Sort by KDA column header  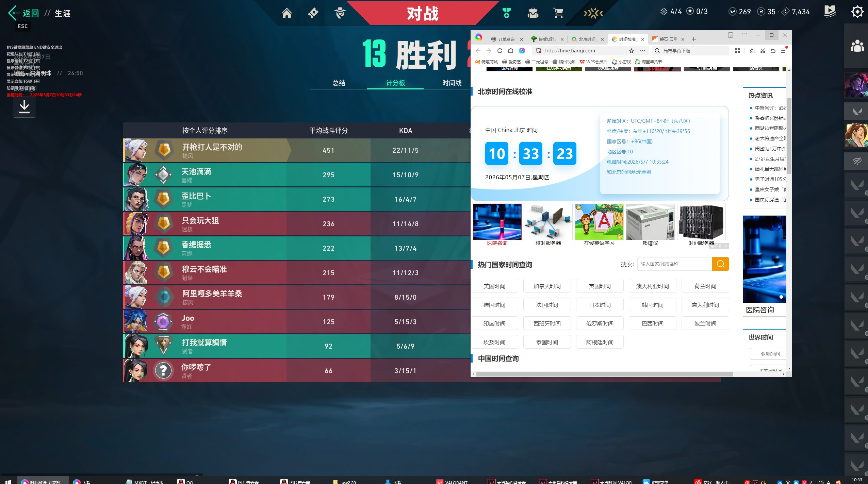pyautogui.click(x=406, y=131)
